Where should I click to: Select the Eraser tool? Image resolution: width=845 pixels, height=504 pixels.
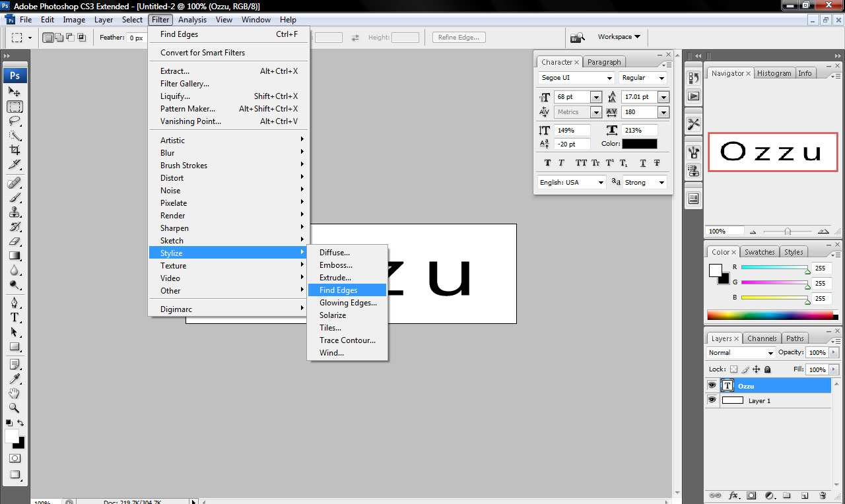(x=15, y=241)
